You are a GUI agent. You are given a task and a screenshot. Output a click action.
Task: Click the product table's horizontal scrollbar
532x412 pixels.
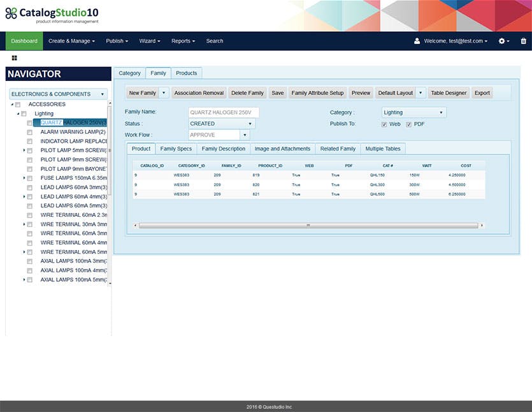point(308,226)
